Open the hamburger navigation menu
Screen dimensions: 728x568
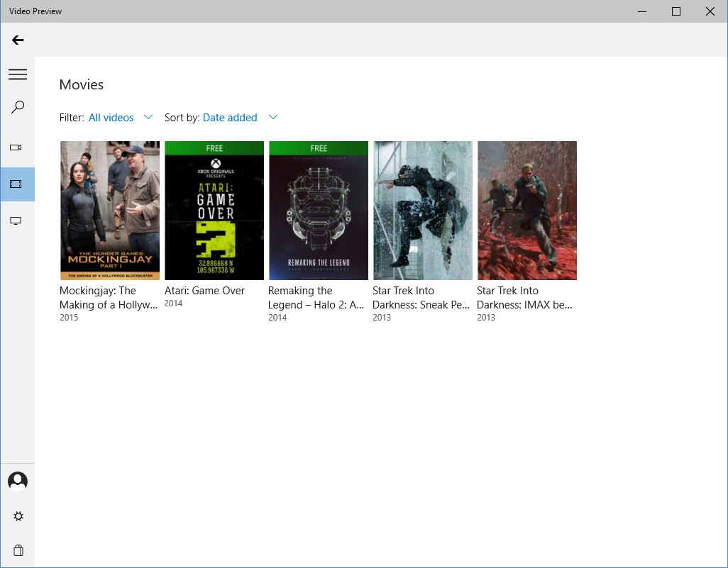[x=18, y=74]
